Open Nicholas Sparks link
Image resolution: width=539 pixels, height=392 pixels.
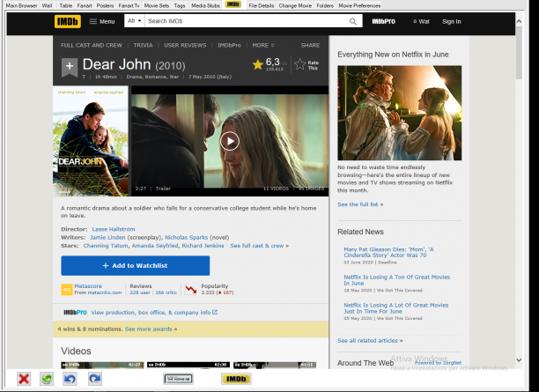[187, 237]
